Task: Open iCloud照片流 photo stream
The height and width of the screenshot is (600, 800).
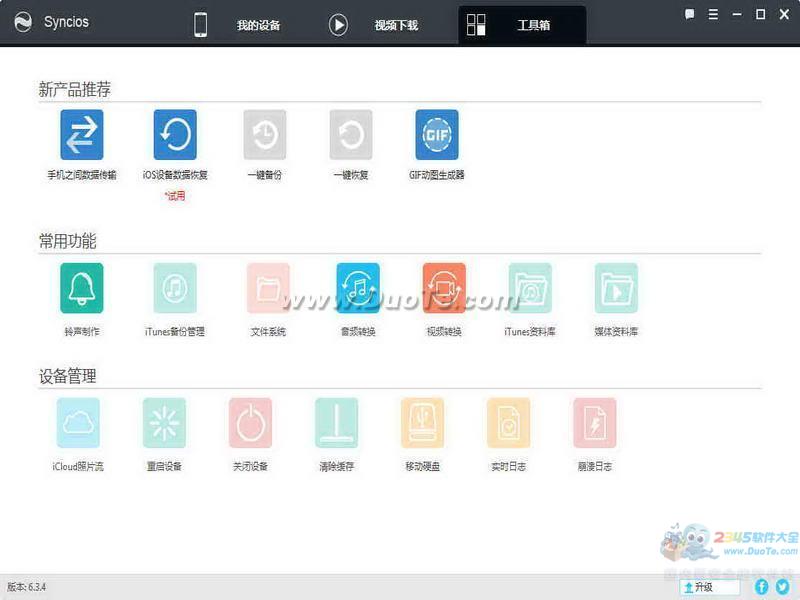Action: click(x=78, y=423)
